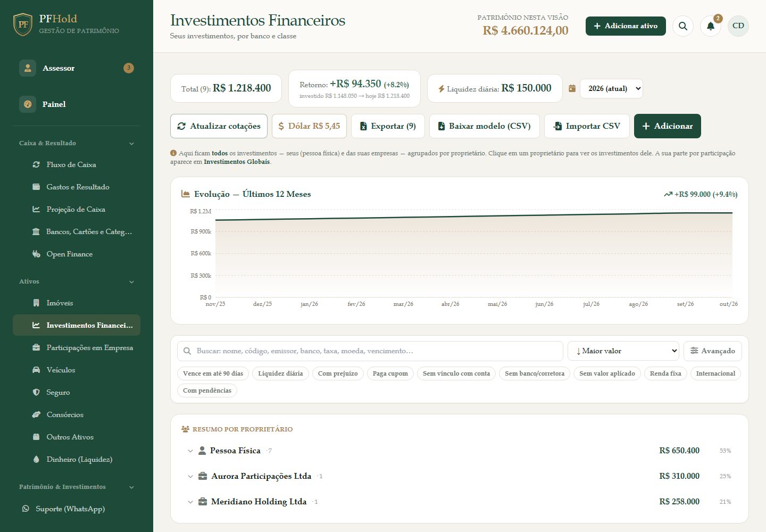Click Exportar (9) button

pyautogui.click(x=388, y=126)
